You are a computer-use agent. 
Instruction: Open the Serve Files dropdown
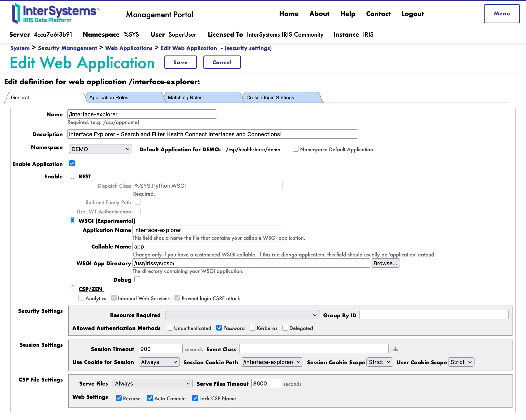152,384
